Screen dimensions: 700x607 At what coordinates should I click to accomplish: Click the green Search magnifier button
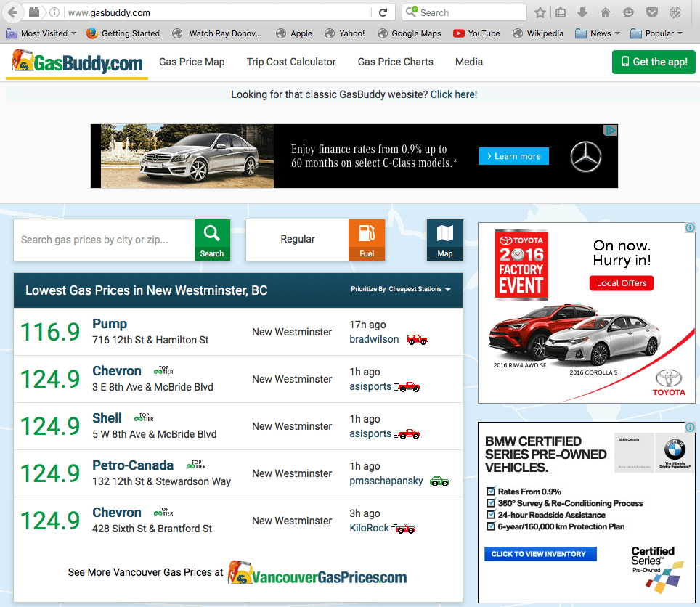point(212,240)
